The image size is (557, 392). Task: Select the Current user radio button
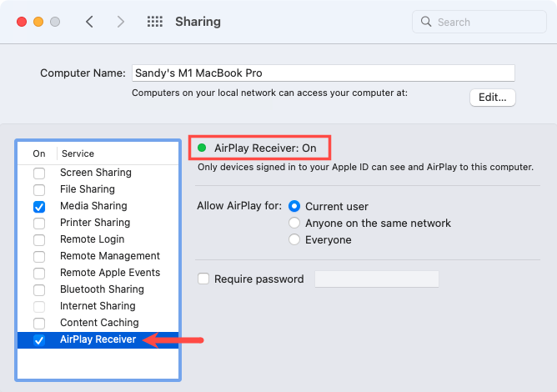click(294, 206)
